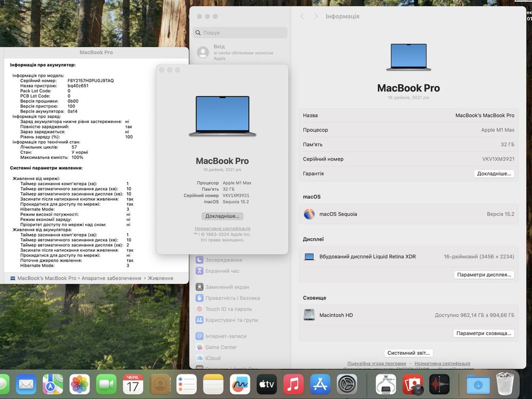Viewport: 532px width, 399px height.
Task: Open Ліцензійна угода програми link
Action: point(377,363)
